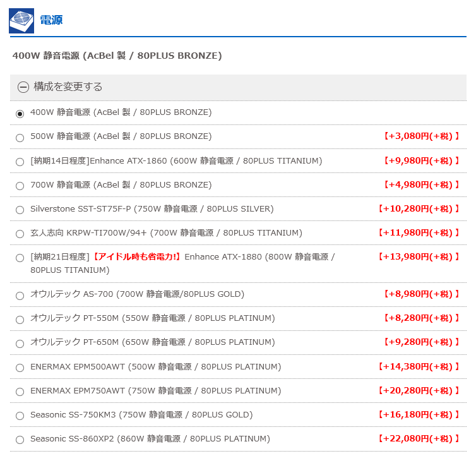The height and width of the screenshot is (456, 476).
Task: Click the 【+8,280円(+税)】 price
Action: point(421,318)
